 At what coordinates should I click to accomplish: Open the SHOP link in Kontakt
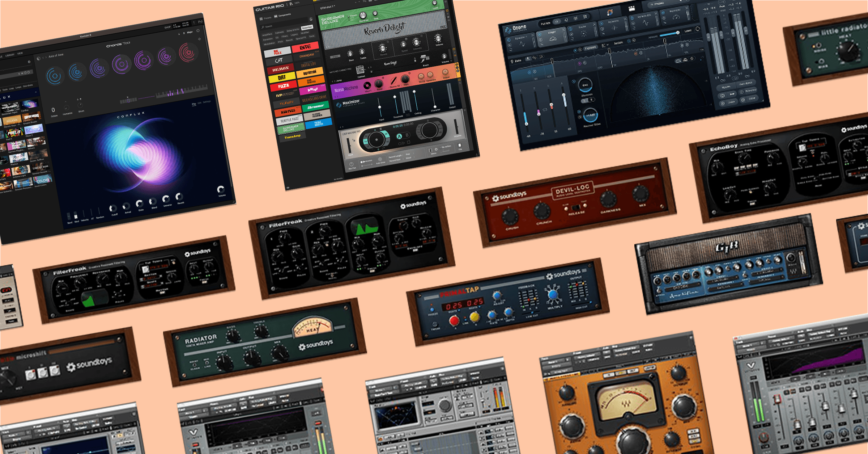coord(167,27)
